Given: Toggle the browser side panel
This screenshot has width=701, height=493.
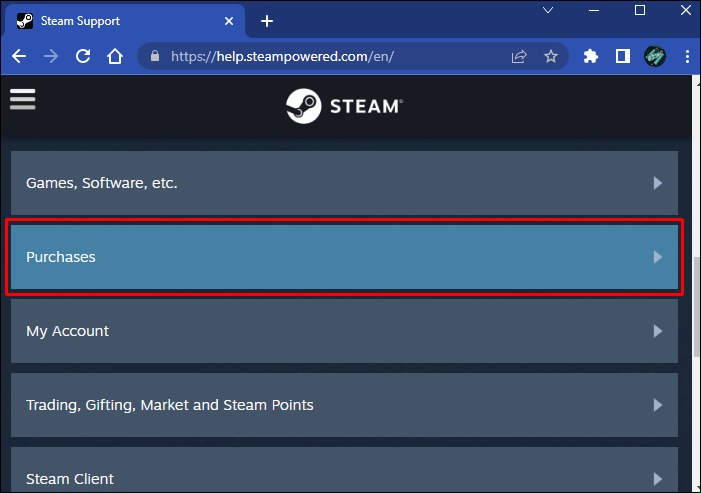Looking at the screenshot, I should (622, 57).
